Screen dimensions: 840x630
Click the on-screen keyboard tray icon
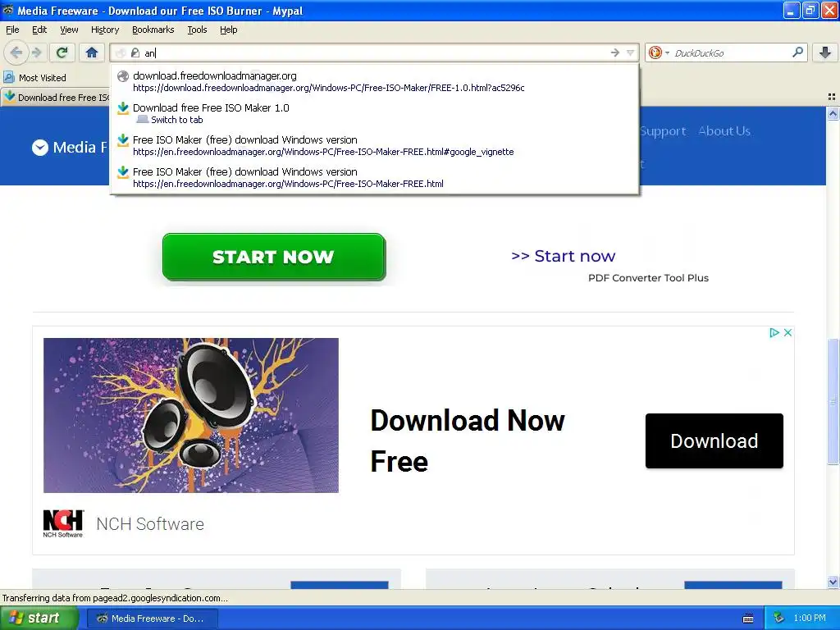748,619
